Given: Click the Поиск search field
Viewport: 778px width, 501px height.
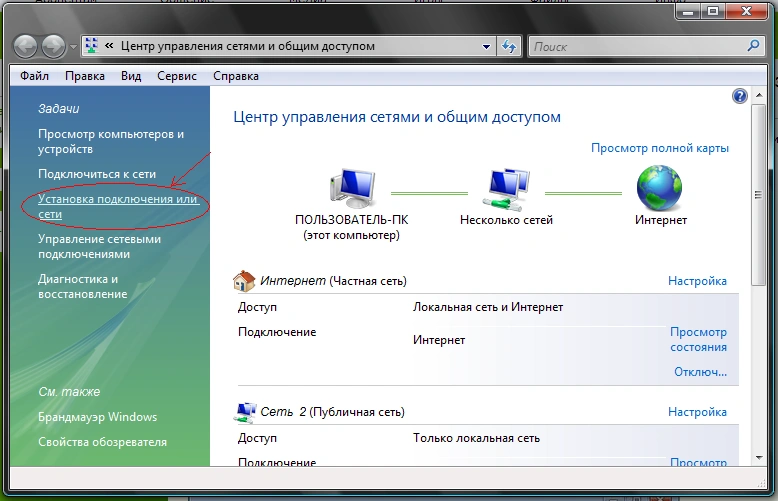Looking at the screenshot, I should (635, 46).
